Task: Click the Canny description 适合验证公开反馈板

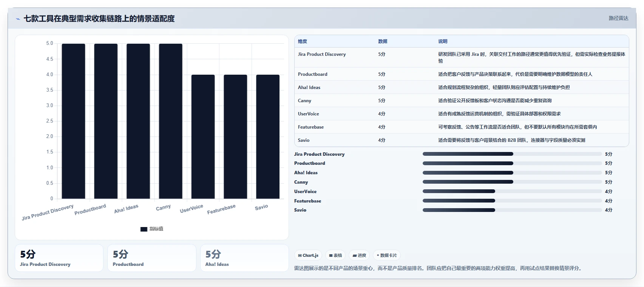Action: (495, 101)
